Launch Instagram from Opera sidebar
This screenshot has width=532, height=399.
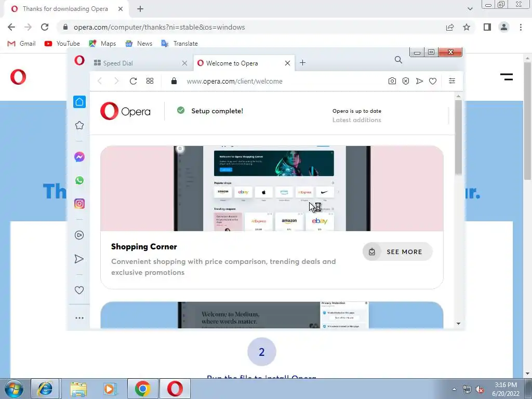(79, 204)
